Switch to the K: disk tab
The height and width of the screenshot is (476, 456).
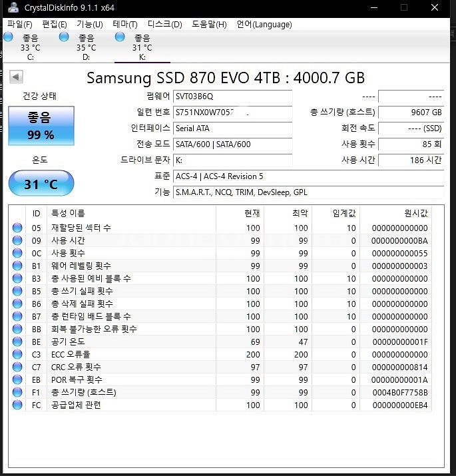[x=142, y=47]
